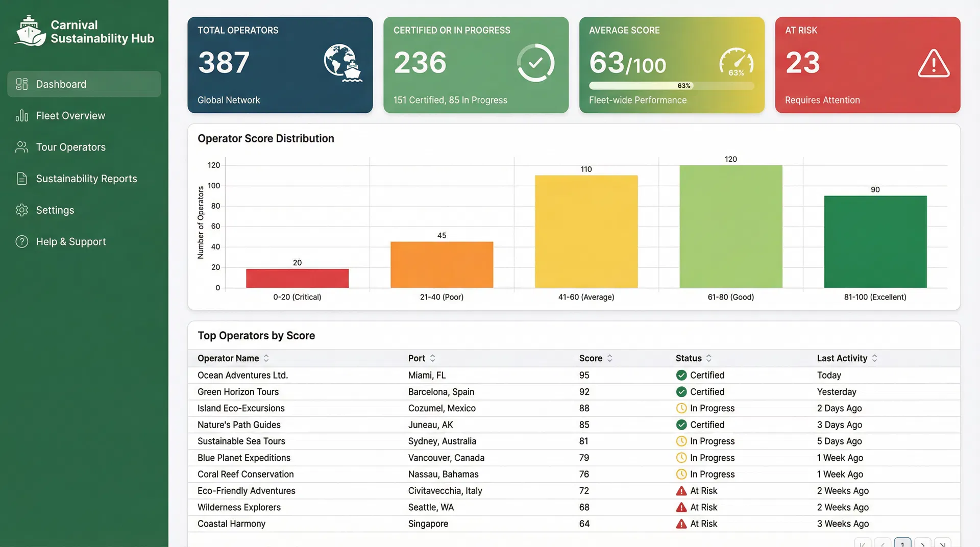Switch to Tour Operators section
Image resolution: width=980 pixels, height=547 pixels.
click(72, 147)
